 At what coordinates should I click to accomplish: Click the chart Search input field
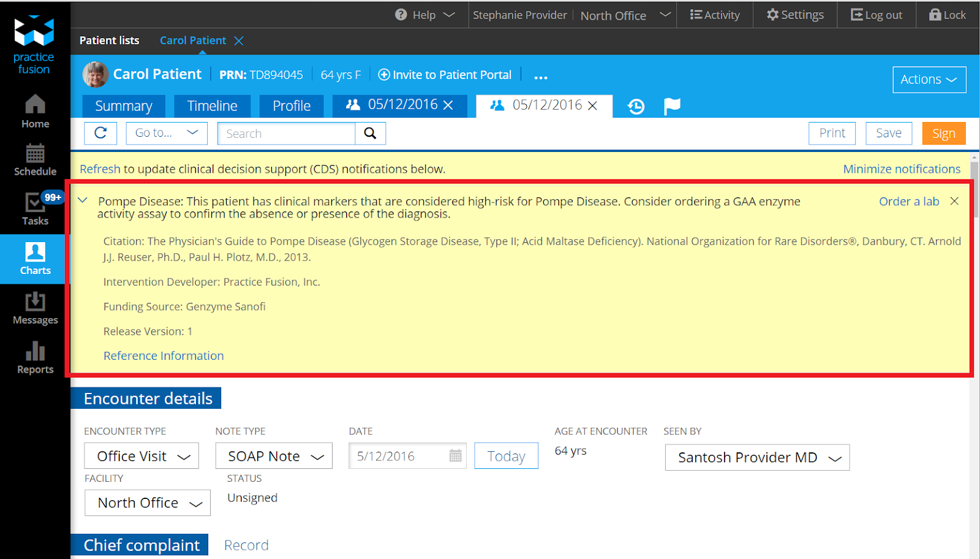coord(286,133)
